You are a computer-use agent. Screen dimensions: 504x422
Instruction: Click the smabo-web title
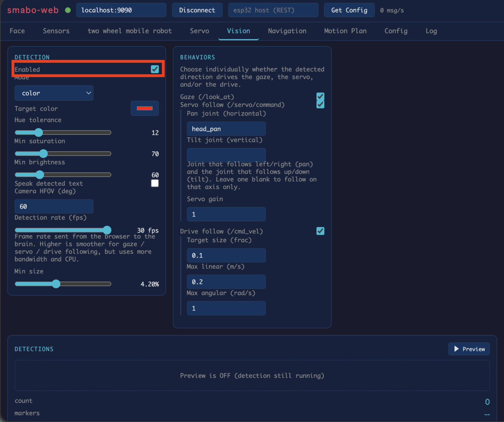pos(33,10)
